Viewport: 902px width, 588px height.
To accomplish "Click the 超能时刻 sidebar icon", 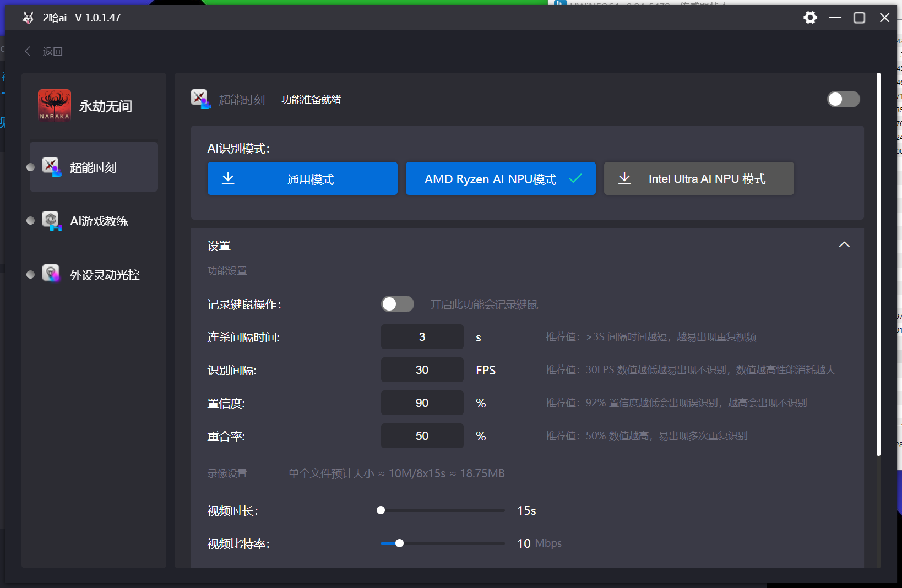I will click(52, 167).
